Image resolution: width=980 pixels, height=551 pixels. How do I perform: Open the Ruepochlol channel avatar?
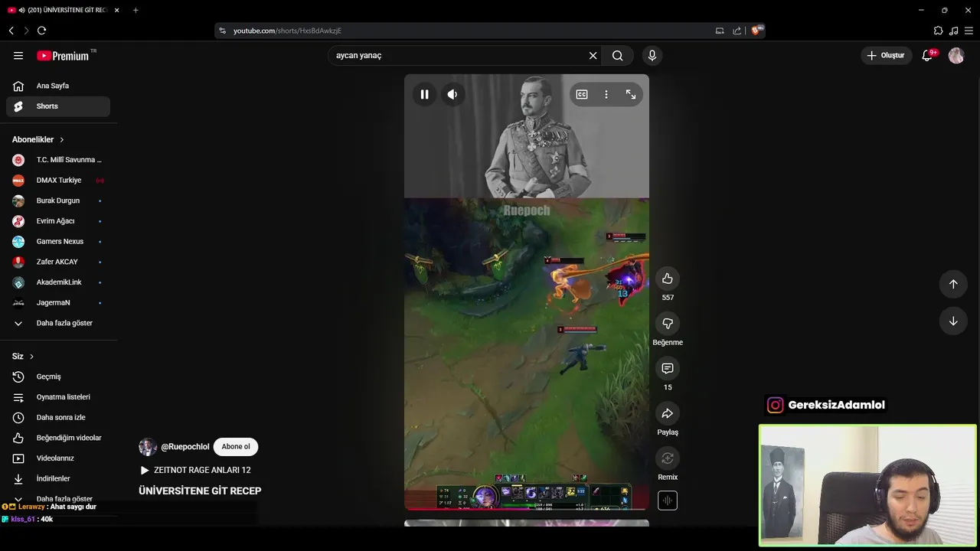[148, 447]
